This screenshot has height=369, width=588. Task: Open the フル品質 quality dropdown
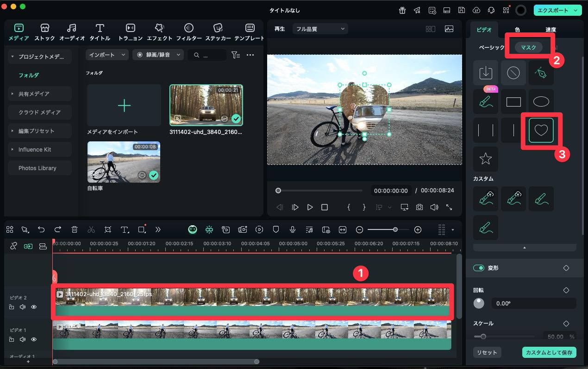[x=320, y=29]
